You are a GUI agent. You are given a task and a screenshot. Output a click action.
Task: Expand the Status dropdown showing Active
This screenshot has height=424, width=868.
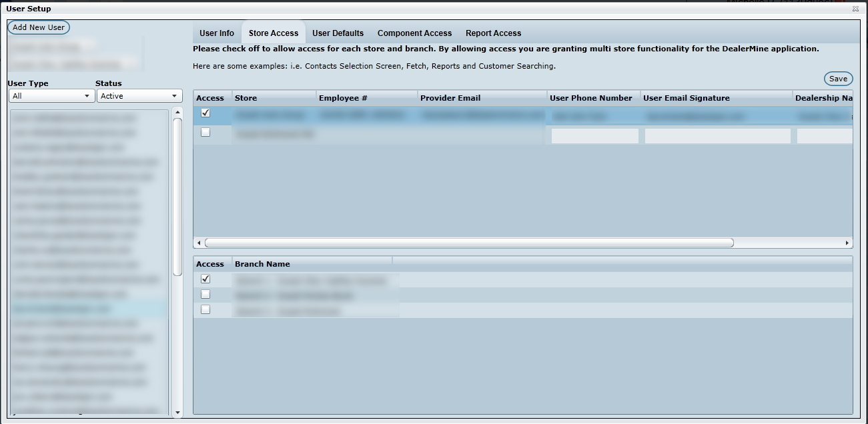tap(139, 96)
